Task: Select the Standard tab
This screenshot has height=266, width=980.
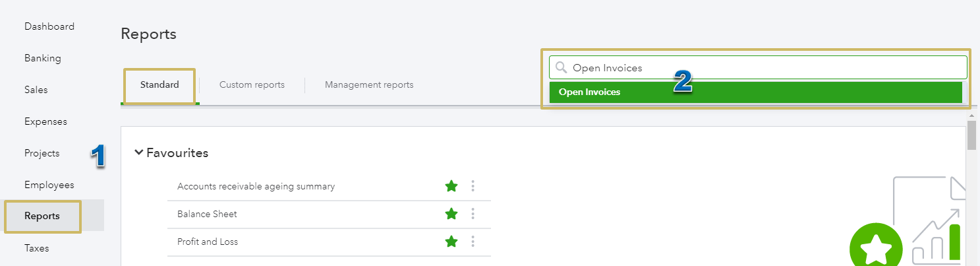Action: 159,84
